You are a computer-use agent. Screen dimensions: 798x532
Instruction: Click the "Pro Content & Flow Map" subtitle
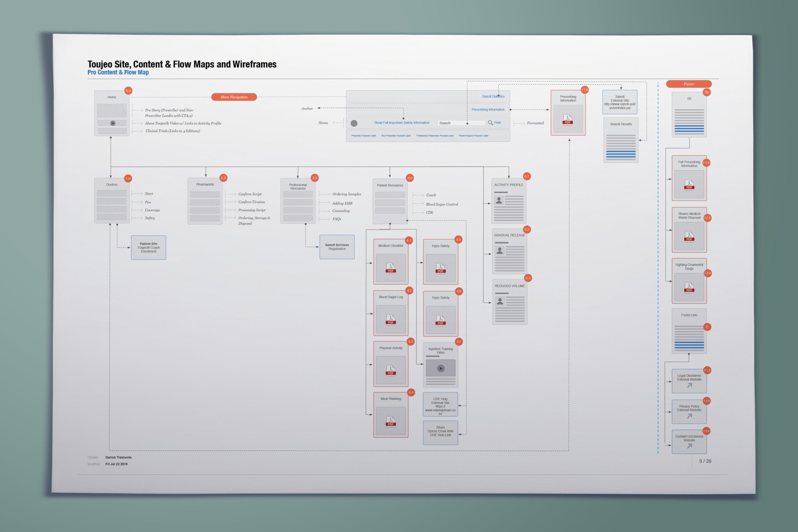[118, 72]
